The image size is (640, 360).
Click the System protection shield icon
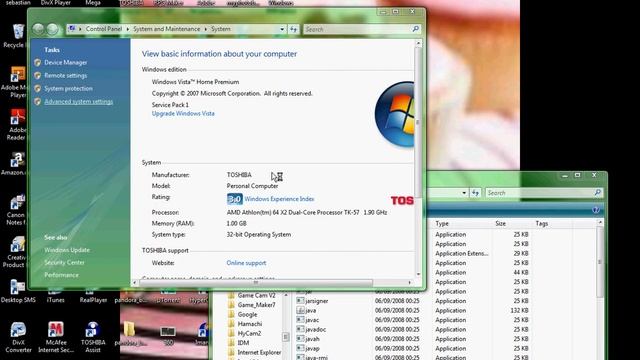tap(38, 89)
